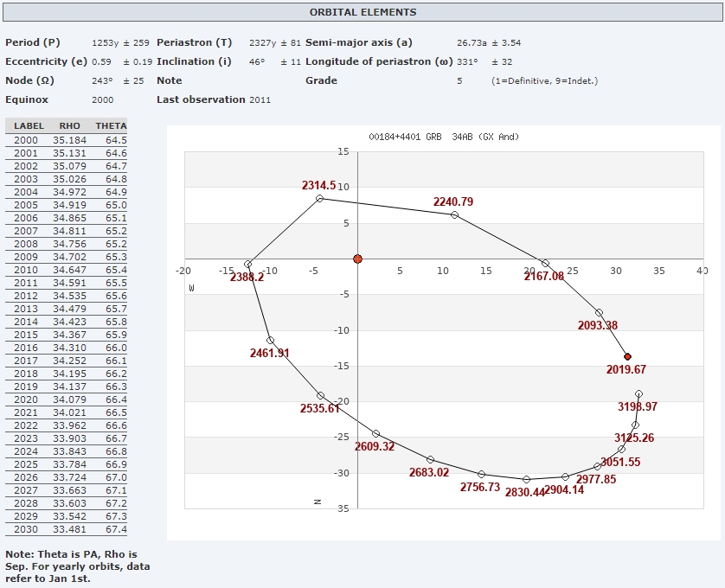Click the ORBITAL ELEMENTS header bar

[362, 13]
